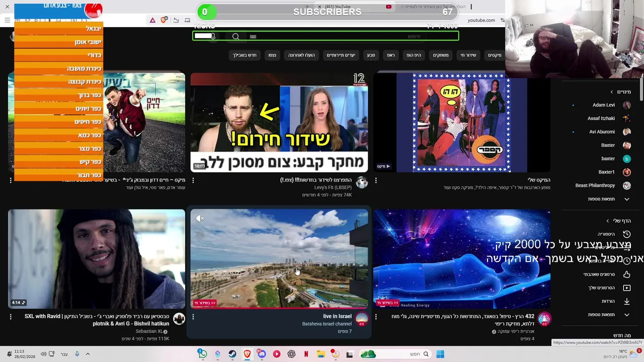Click the red progress bar on live preview
The height and width of the screenshot is (362, 644).
279,307
